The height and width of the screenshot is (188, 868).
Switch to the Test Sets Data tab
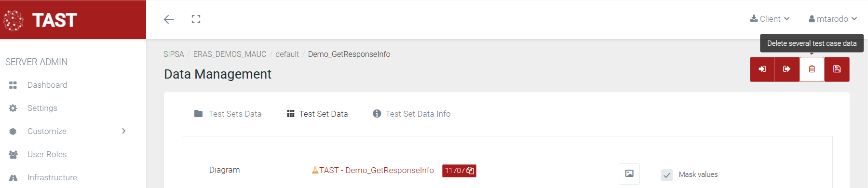point(228,114)
